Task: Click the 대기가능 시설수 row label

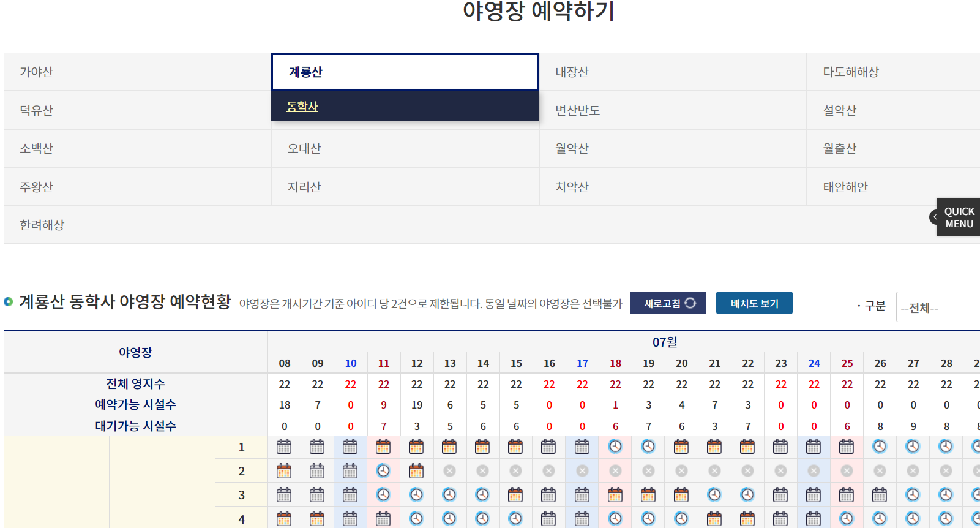Action: (135, 426)
